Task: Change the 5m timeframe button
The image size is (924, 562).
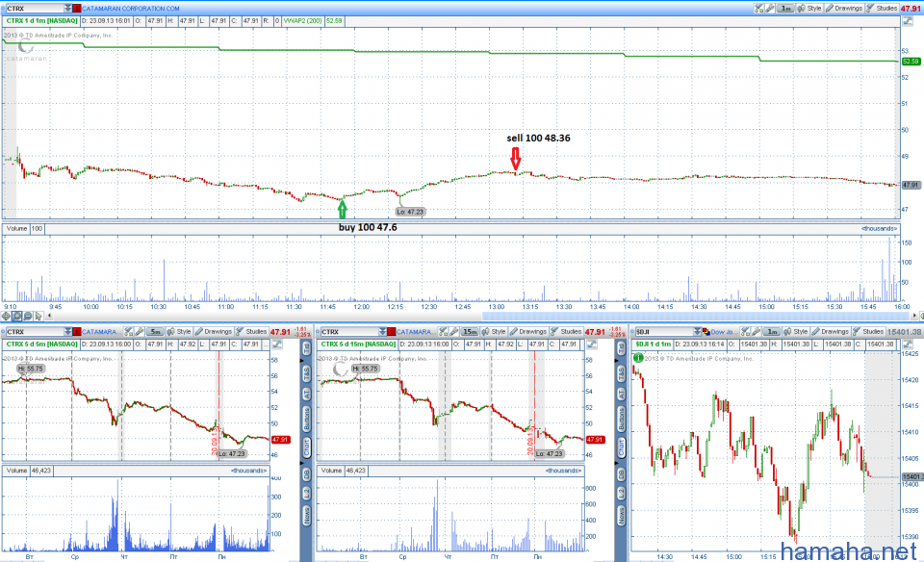Action: (155, 332)
